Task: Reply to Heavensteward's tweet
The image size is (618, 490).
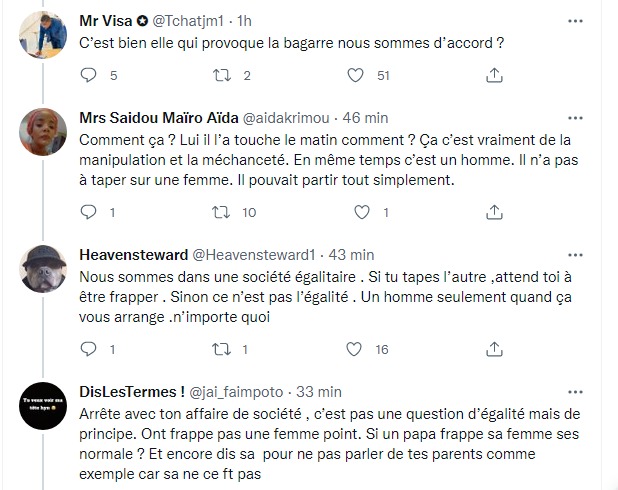Action: 88,349
